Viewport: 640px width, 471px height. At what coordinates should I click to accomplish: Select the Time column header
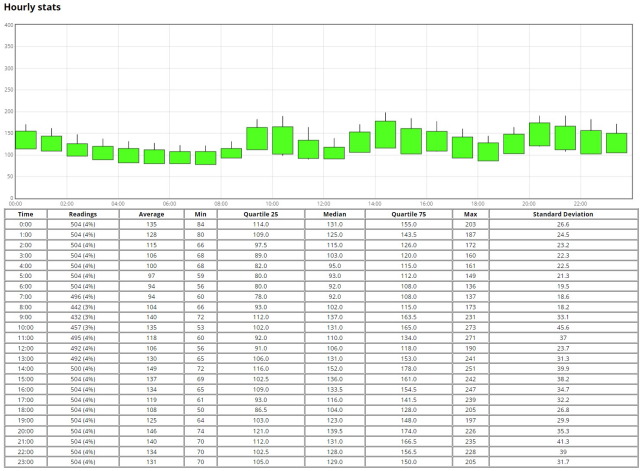click(25, 214)
